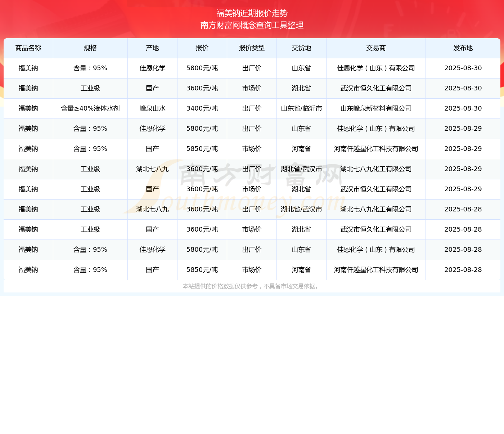Select the 3400元/吨 price cell
Image resolution: width=504 pixels, height=434 pixels.
coord(202,108)
